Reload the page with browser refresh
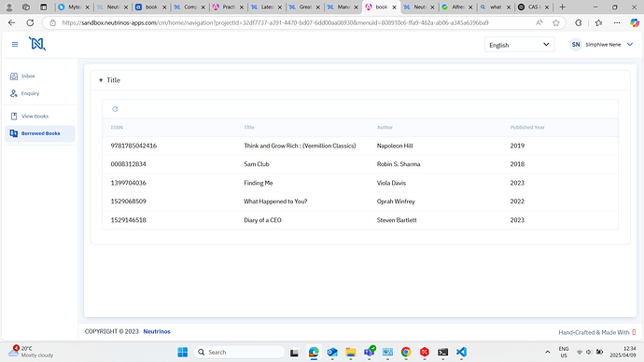 [x=30, y=23]
